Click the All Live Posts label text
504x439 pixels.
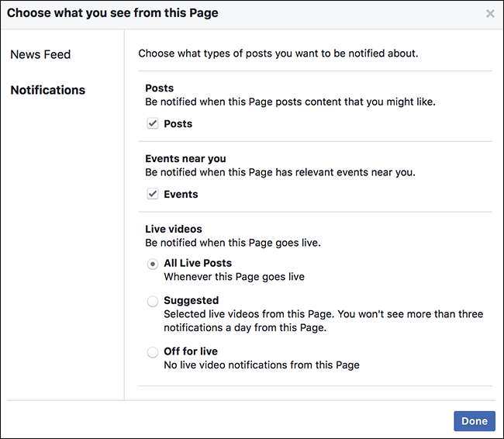pos(198,263)
